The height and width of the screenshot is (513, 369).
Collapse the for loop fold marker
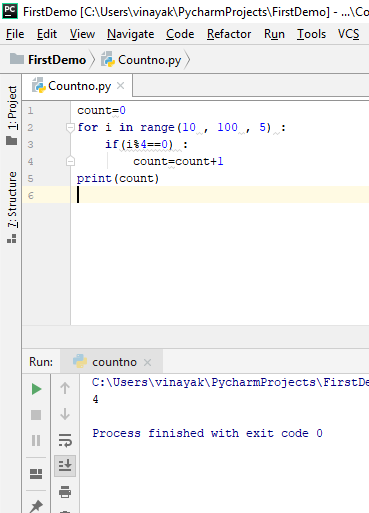coord(70,127)
